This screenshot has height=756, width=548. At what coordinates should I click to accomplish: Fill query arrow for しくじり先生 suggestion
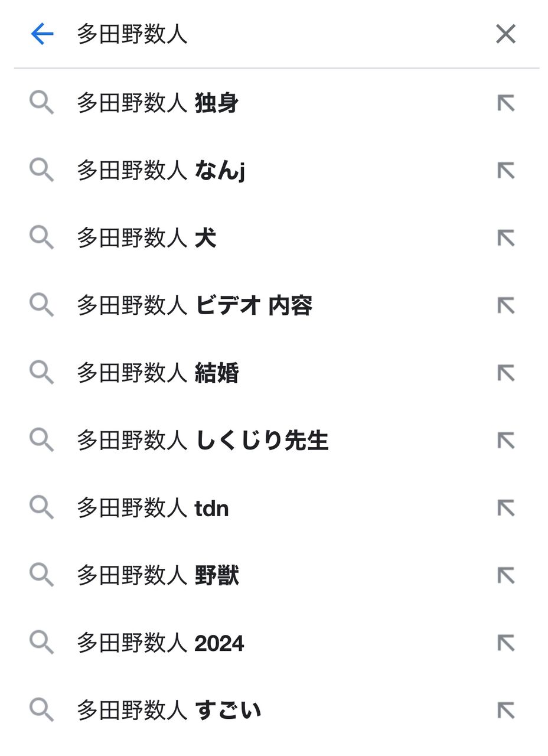click(x=505, y=440)
